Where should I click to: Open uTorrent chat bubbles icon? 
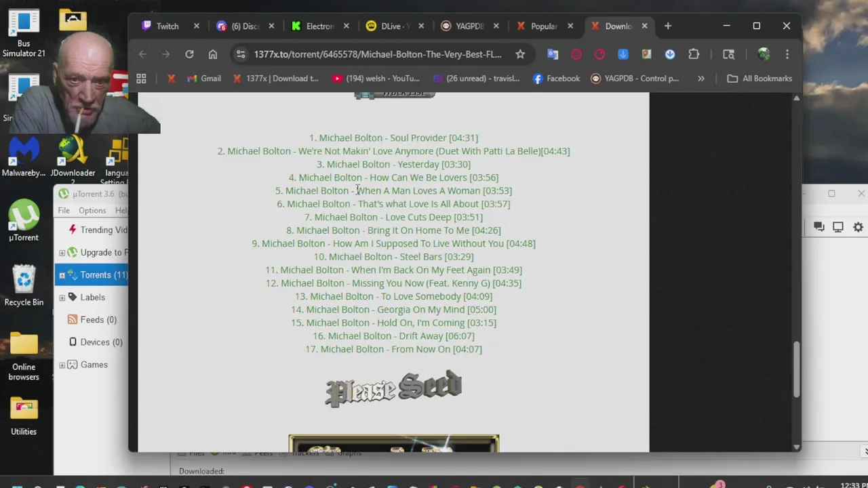pos(818,227)
